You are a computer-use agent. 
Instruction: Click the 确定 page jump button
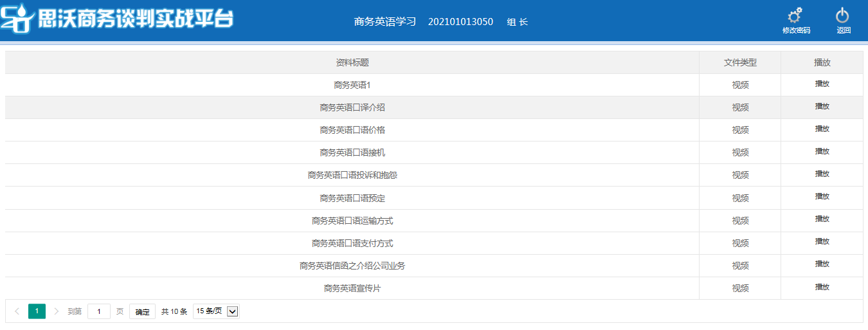tap(142, 312)
